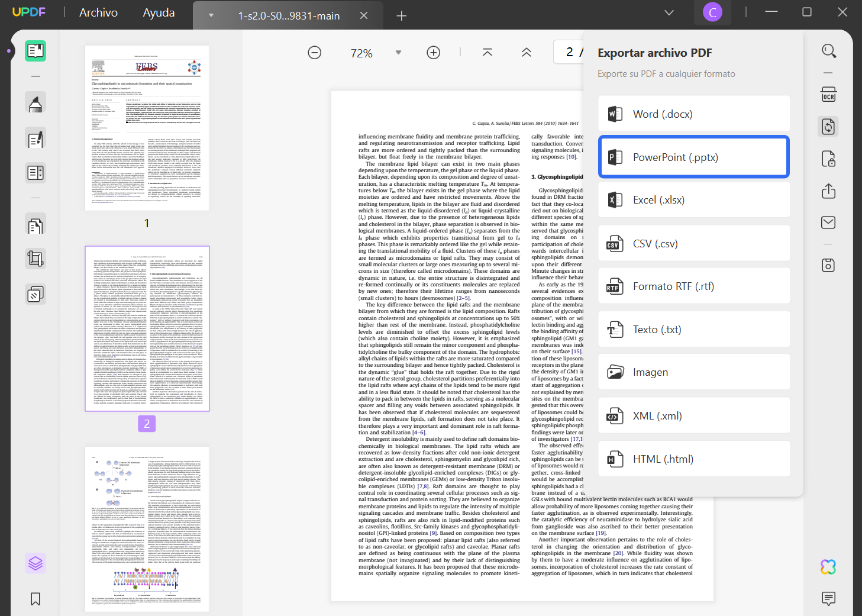Open the UPDF AI assistant

(x=828, y=567)
